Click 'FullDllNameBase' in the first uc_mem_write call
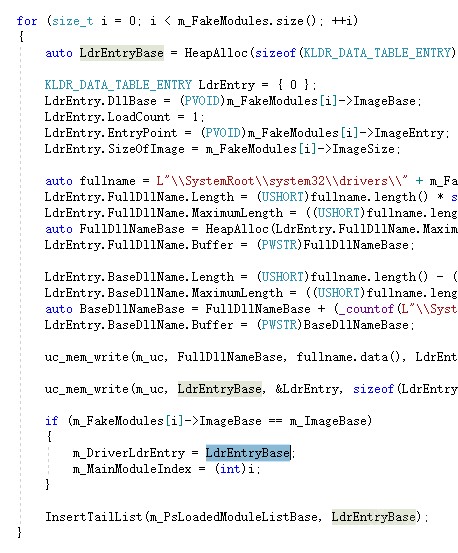This screenshot has height=553, width=458. tap(230, 357)
